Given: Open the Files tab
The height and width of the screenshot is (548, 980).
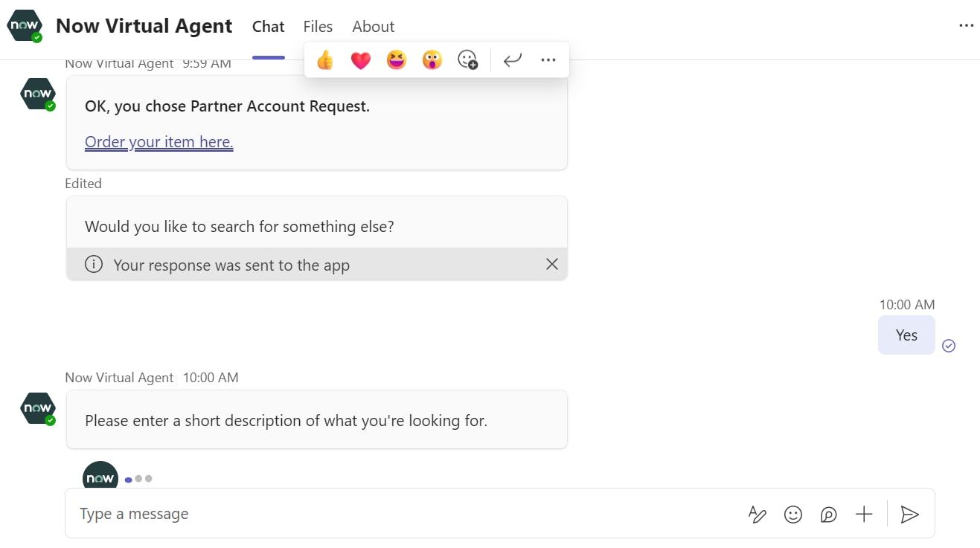Looking at the screenshot, I should point(318,27).
